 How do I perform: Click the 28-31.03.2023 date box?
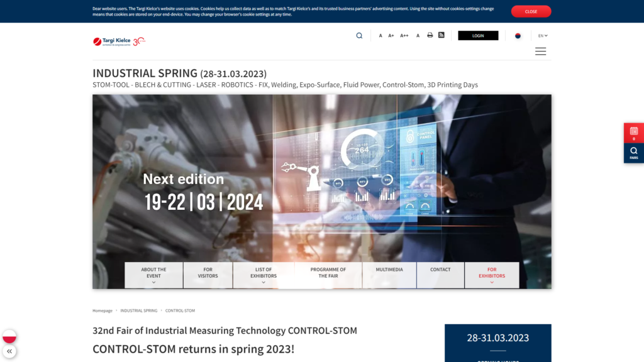pyautogui.click(x=498, y=343)
